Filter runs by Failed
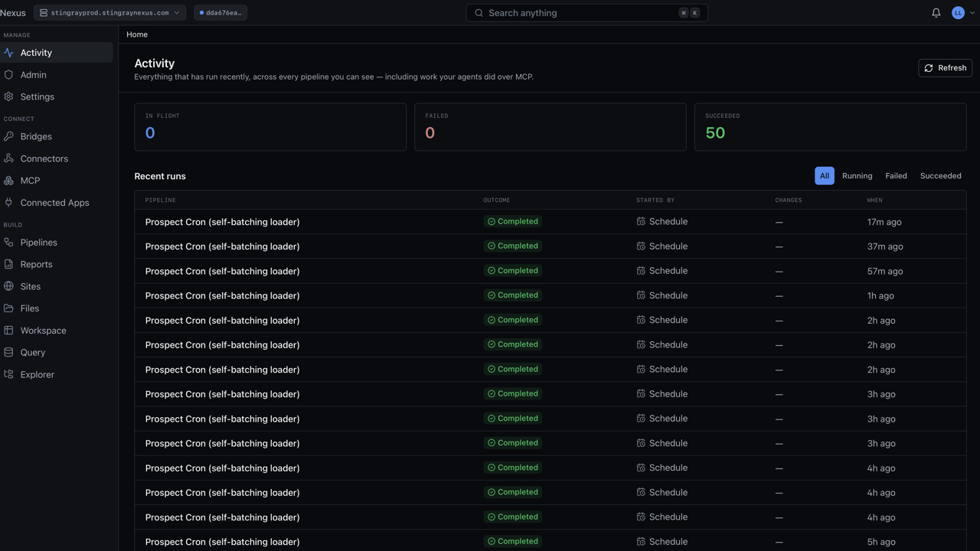Screen dimensions: 980x551 896,176
